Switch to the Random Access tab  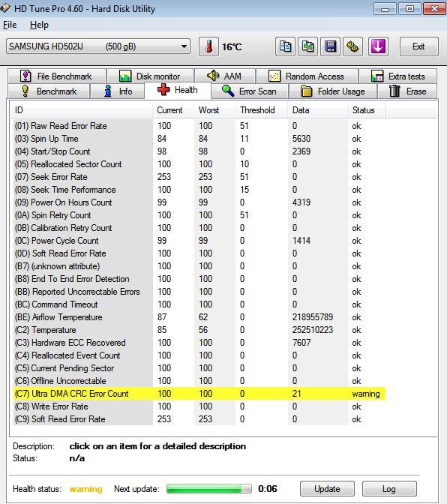tap(307, 76)
